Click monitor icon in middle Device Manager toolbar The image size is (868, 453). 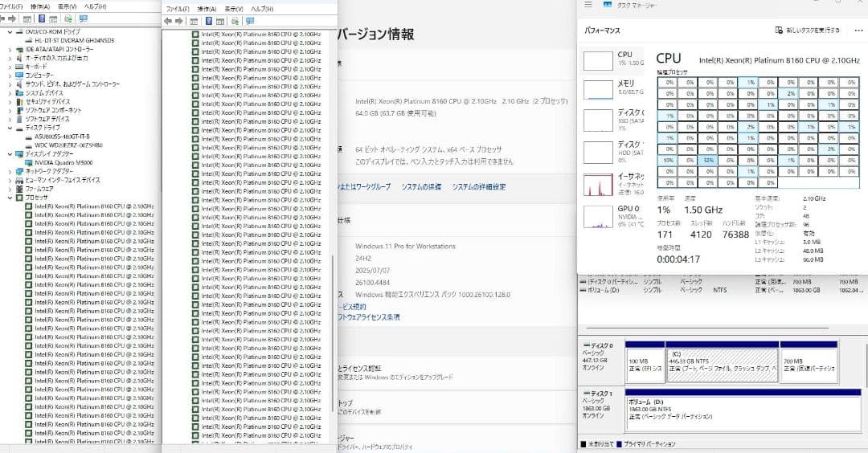tap(250, 21)
